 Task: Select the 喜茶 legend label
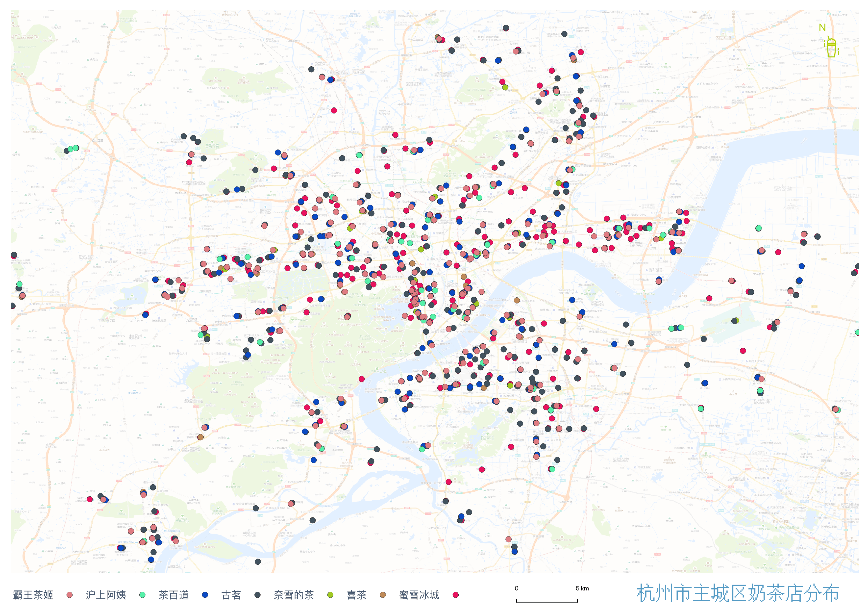pos(356,595)
